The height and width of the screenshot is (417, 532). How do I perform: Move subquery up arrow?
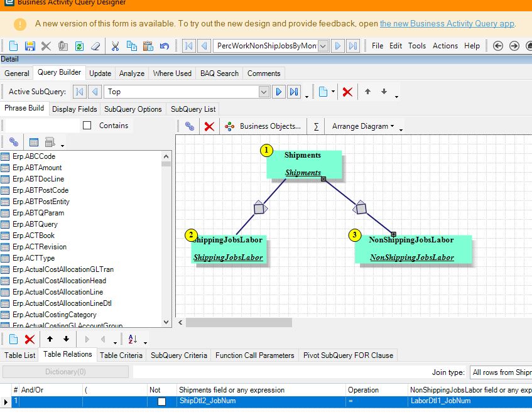[367, 91]
